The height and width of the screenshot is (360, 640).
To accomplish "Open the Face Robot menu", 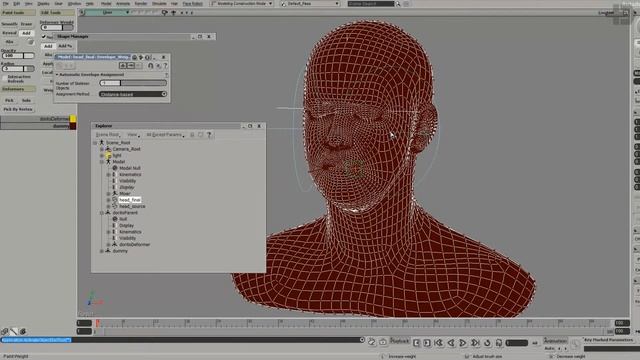I will pyautogui.click(x=192, y=3).
